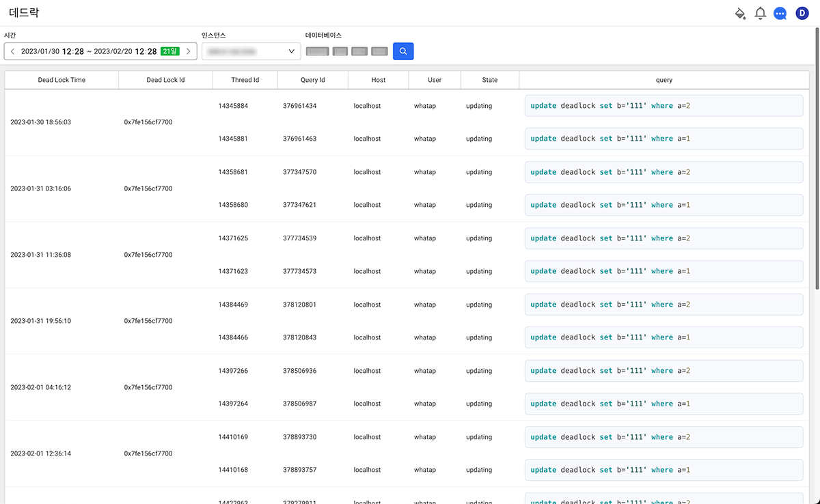Click query id 376961434

[x=299, y=106]
